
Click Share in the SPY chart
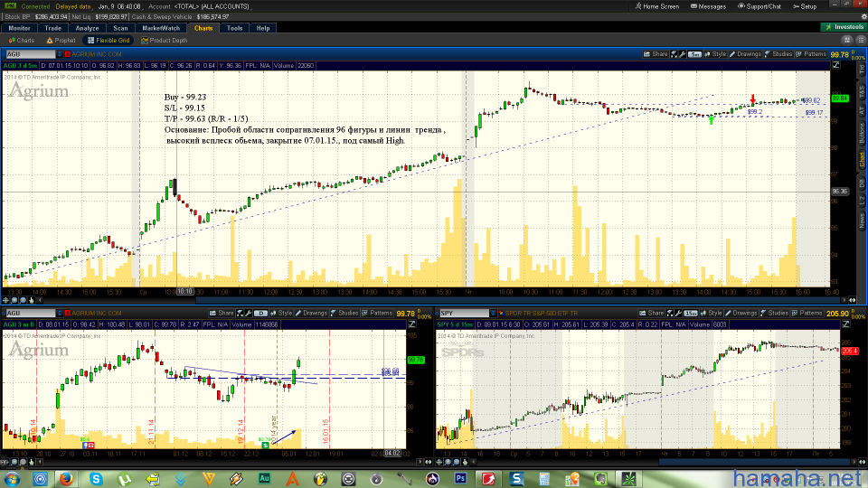(652, 314)
